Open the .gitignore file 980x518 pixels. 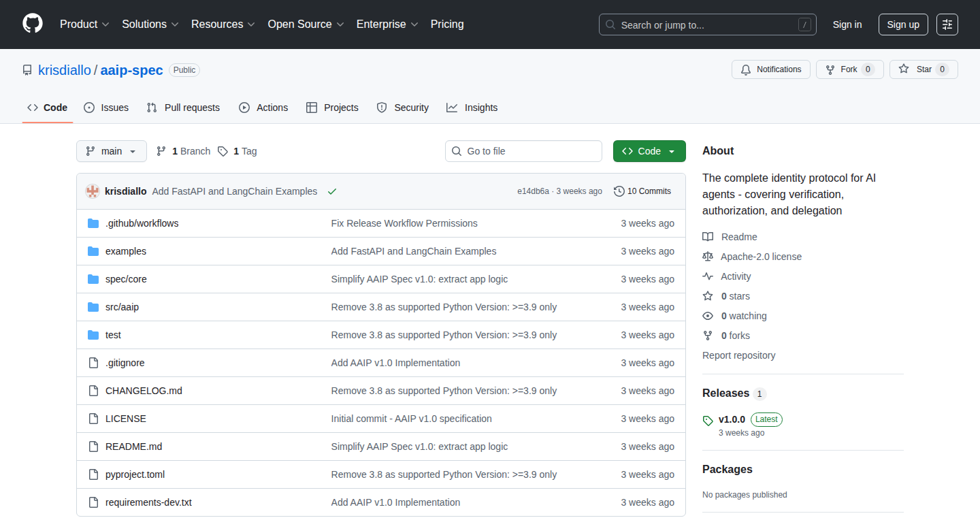coord(125,363)
